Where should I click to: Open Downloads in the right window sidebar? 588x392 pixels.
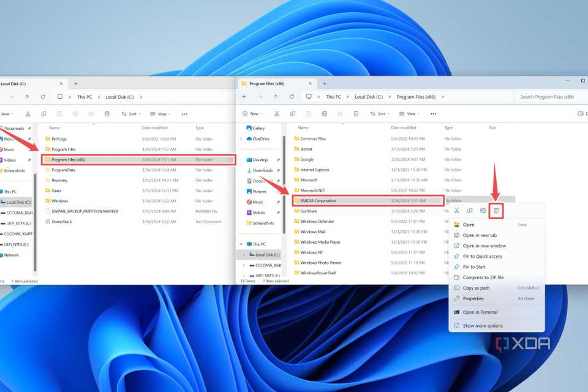(x=260, y=170)
